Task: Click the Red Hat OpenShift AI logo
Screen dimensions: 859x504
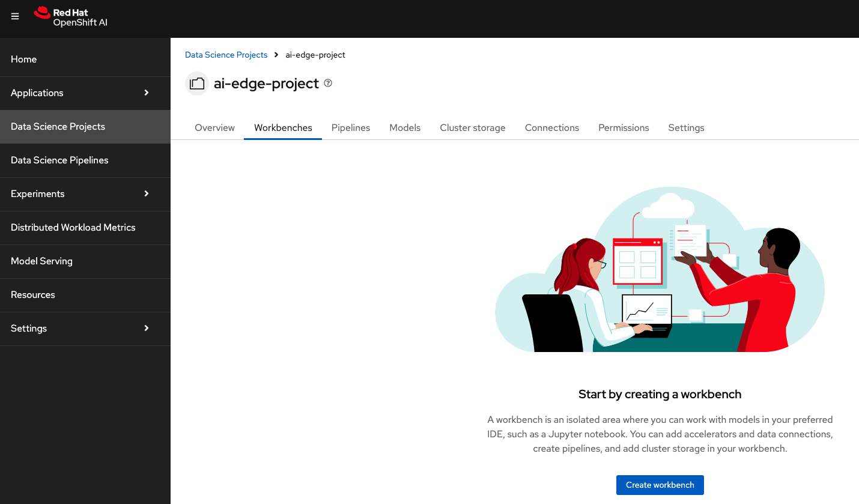Action: point(71,17)
